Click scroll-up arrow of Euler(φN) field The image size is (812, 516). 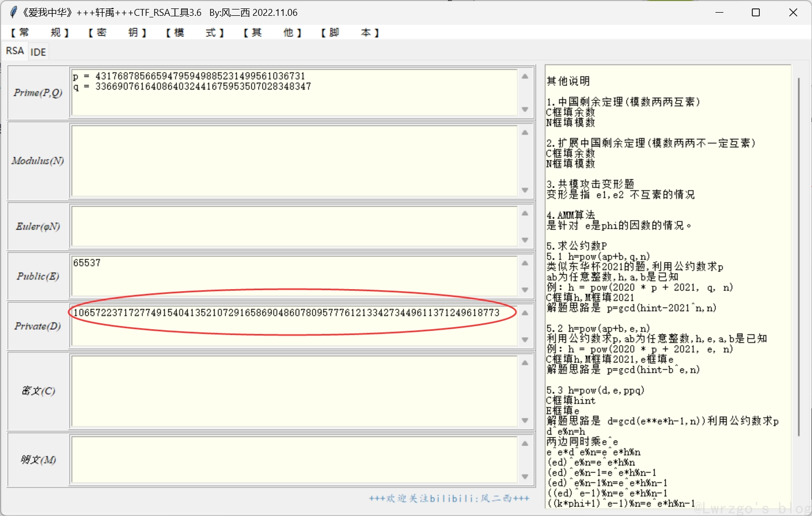pos(525,213)
